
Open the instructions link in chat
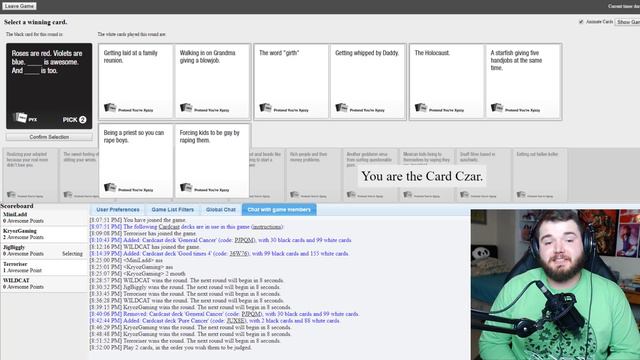pos(267,227)
